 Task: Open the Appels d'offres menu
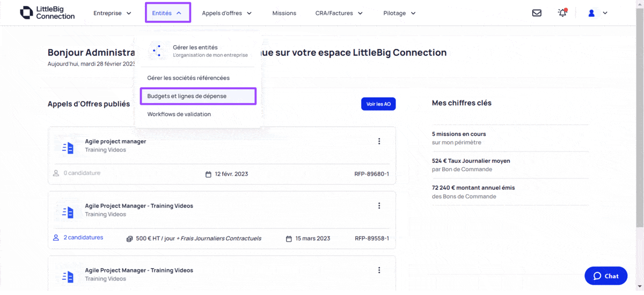(227, 13)
